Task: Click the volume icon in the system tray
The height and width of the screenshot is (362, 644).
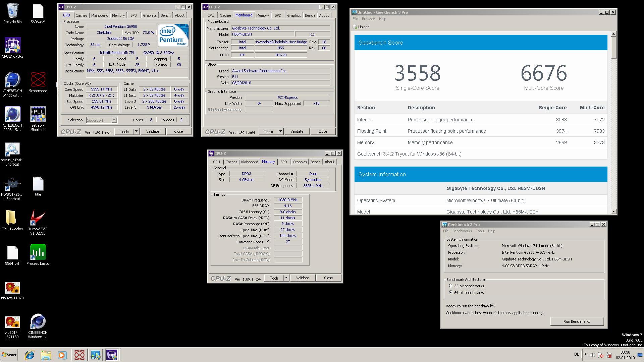Action: tap(593, 355)
